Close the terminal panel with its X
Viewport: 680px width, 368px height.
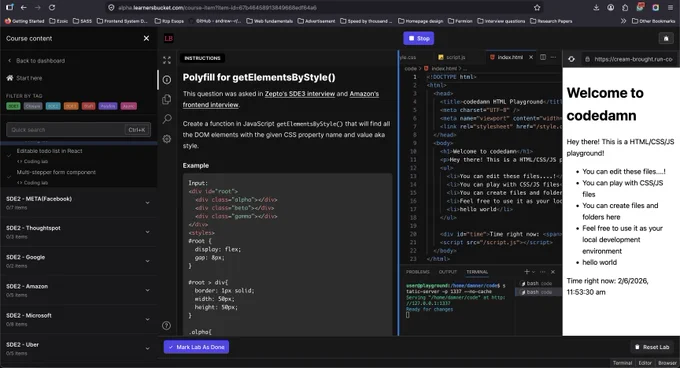pos(553,272)
